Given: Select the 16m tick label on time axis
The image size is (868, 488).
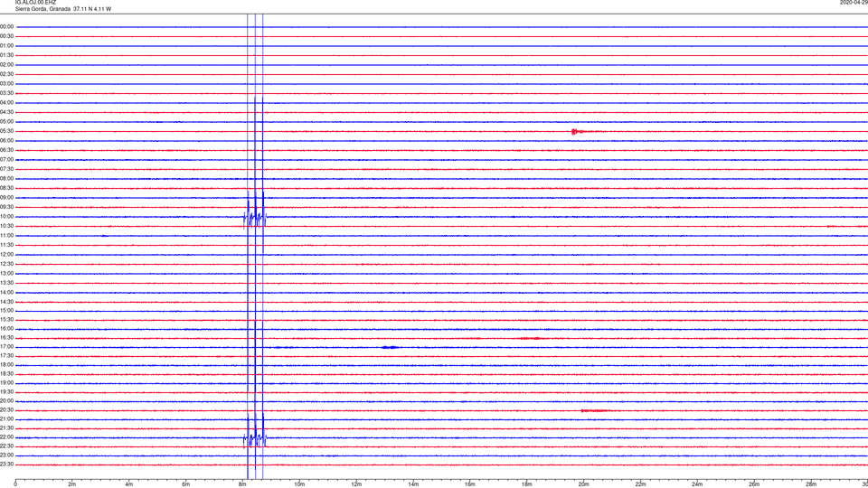Looking at the screenshot, I should [x=470, y=484].
